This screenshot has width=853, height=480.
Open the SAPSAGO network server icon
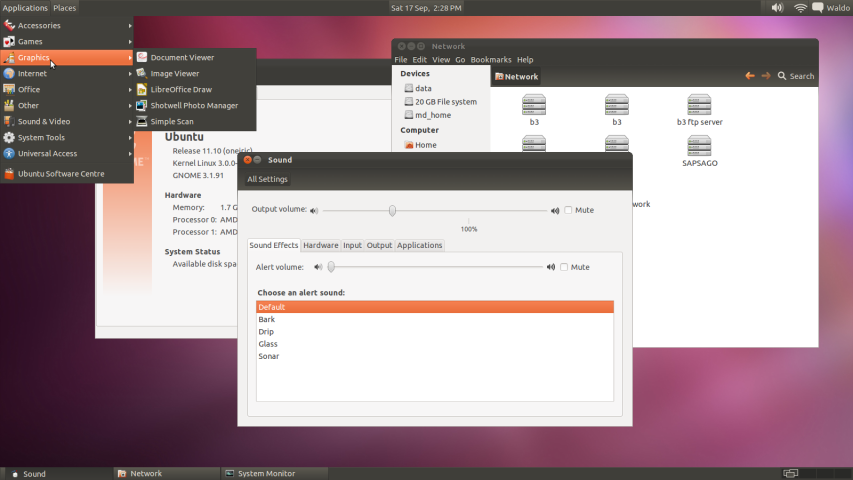699,146
